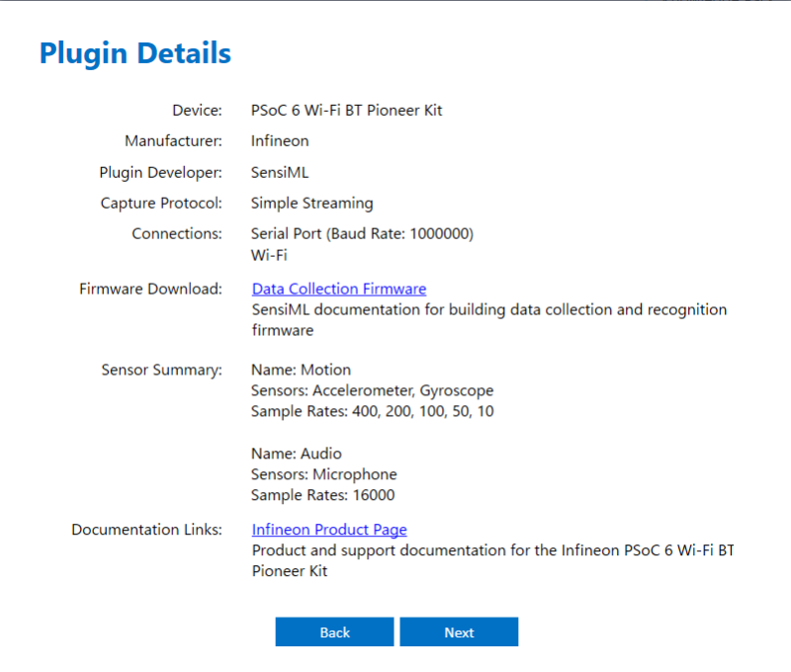Viewport: 791px width, 672px height.
Task: Select the Motion sensor name text
Action: 301,370
